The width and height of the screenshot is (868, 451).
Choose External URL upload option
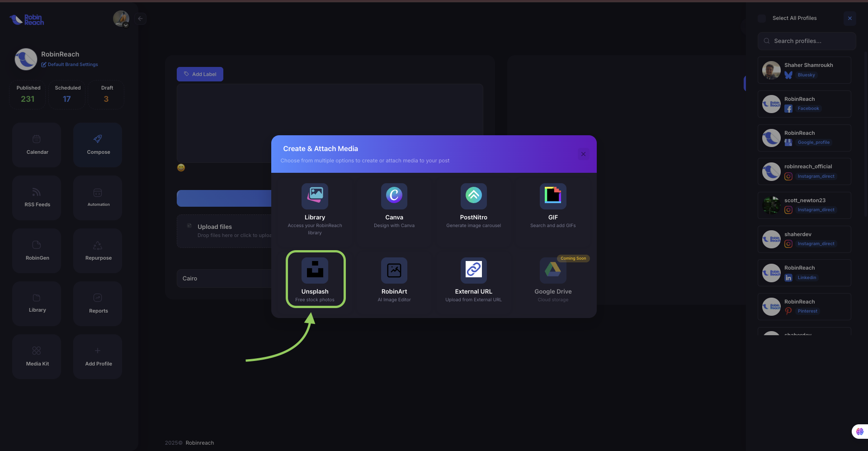474,279
